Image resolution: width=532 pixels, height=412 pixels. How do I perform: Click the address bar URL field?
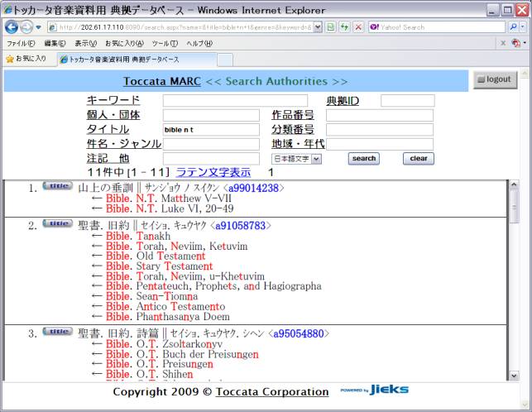(180, 27)
